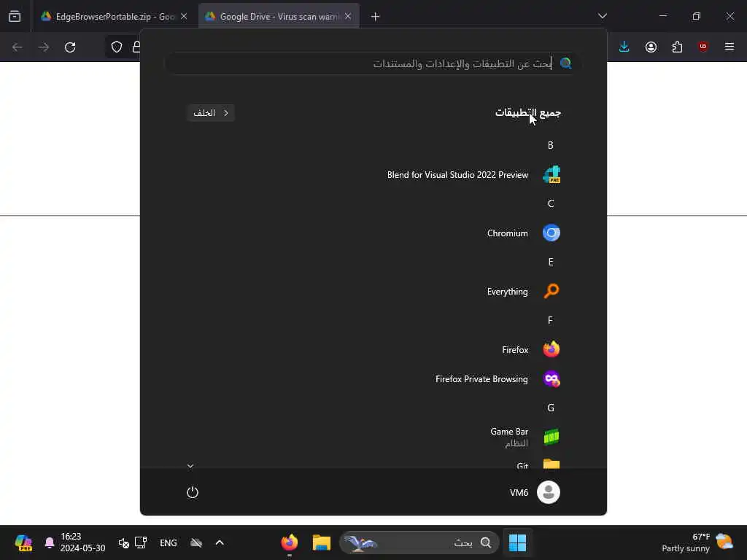The height and width of the screenshot is (560, 747).
Task: Click the scroll-down chevron in app list
Action: coord(190,466)
